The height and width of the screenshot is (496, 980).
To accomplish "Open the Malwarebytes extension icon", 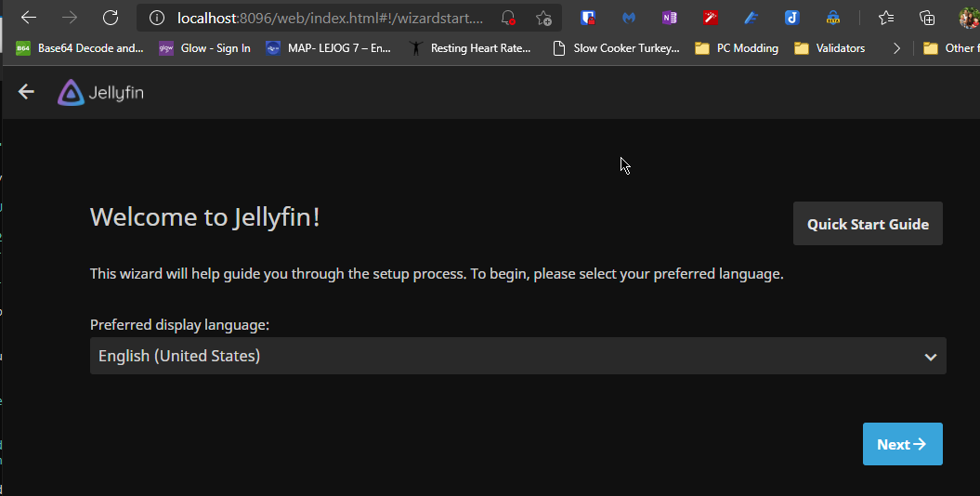I will click(629, 18).
